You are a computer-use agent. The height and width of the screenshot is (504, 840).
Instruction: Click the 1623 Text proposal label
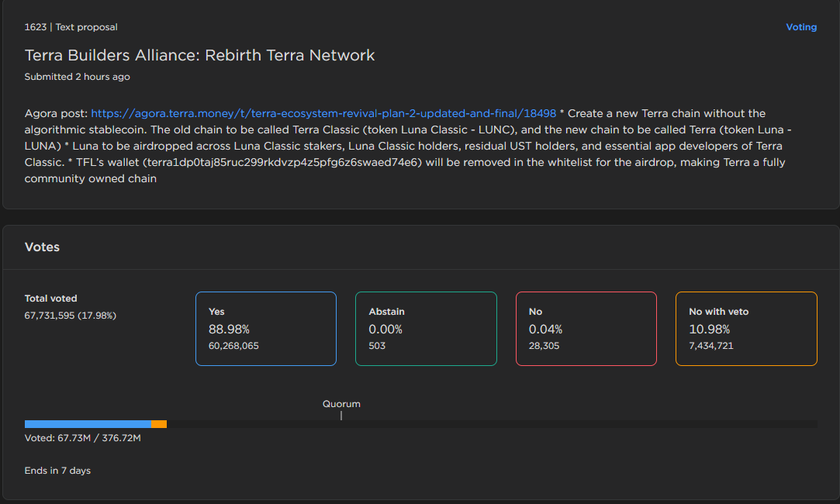point(71,27)
